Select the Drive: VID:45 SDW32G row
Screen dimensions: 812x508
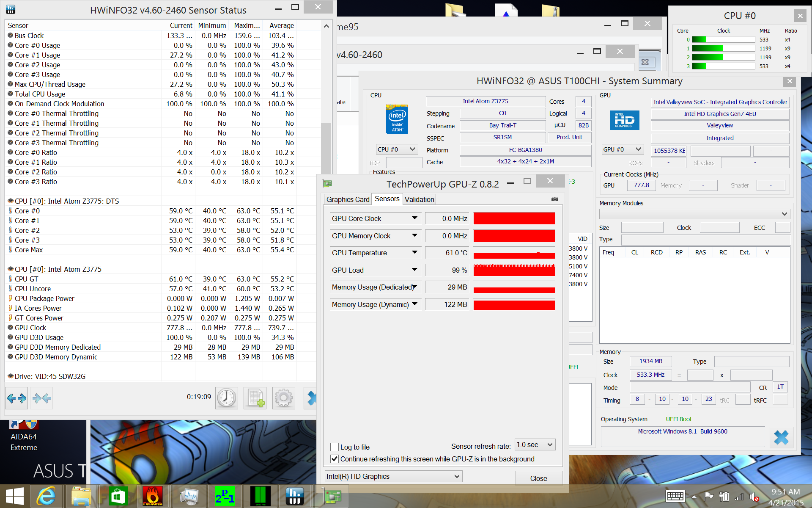(x=161, y=376)
